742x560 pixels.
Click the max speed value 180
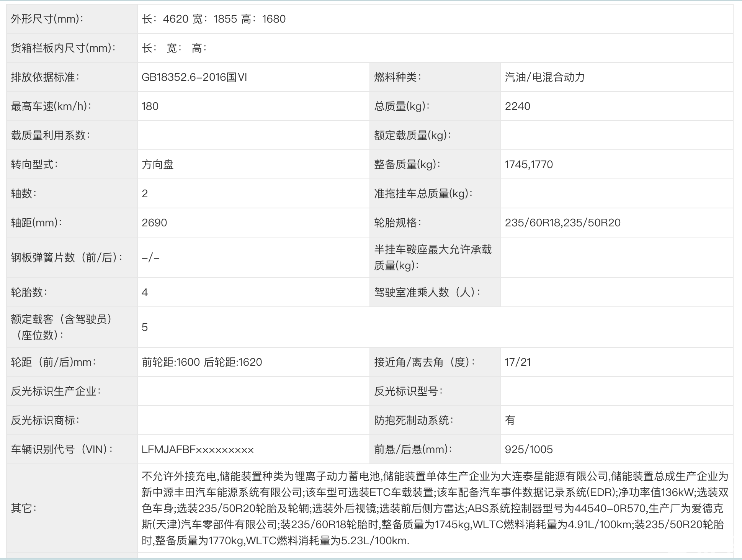click(150, 106)
